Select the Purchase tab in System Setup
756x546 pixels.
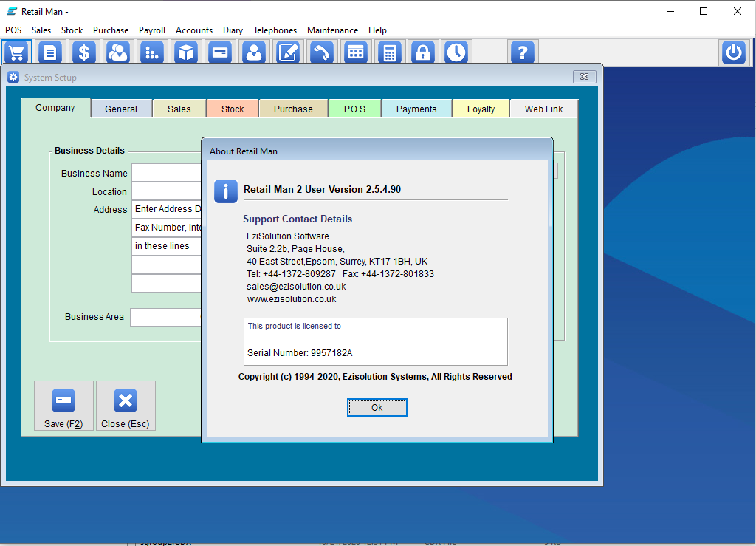click(293, 109)
